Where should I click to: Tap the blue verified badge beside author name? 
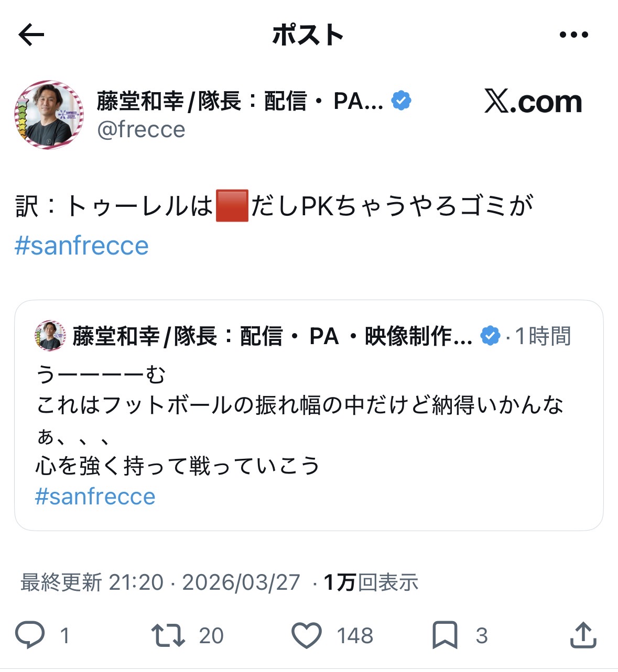401,101
